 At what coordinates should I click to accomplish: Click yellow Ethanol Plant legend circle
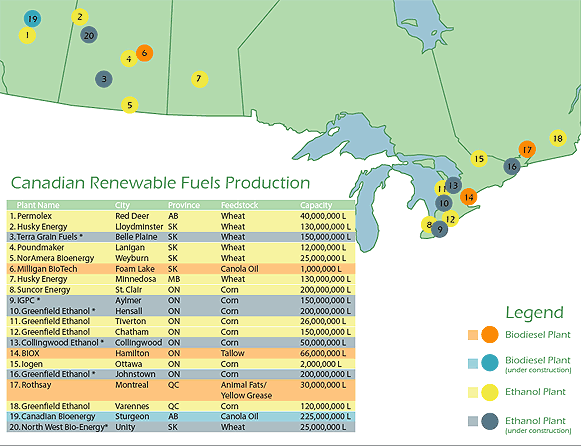[x=490, y=392]
